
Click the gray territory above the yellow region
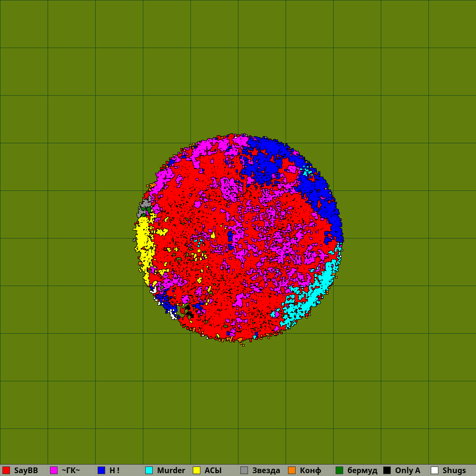(x=144, y=208)
